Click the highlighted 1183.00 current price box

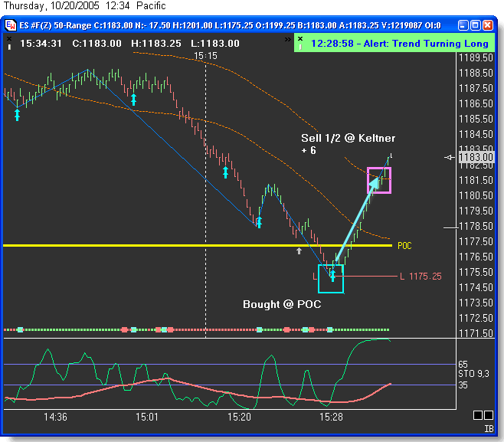point(475,157)
